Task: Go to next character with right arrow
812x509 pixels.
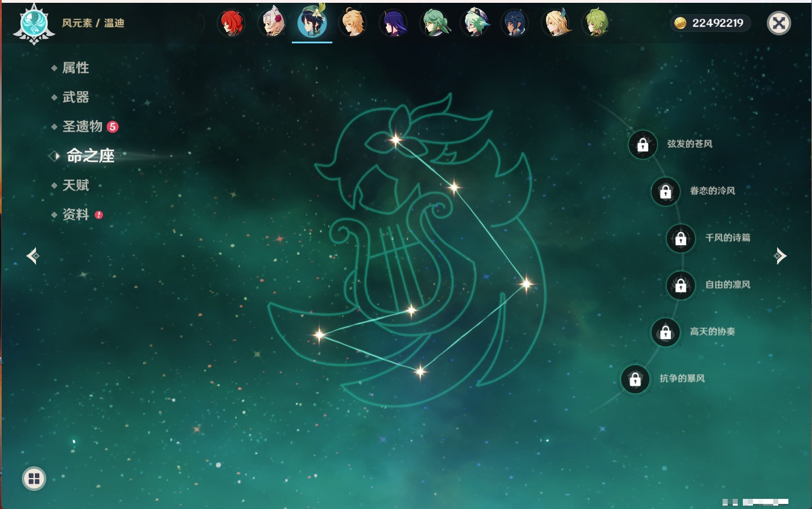Action: (x=780, y=256)
